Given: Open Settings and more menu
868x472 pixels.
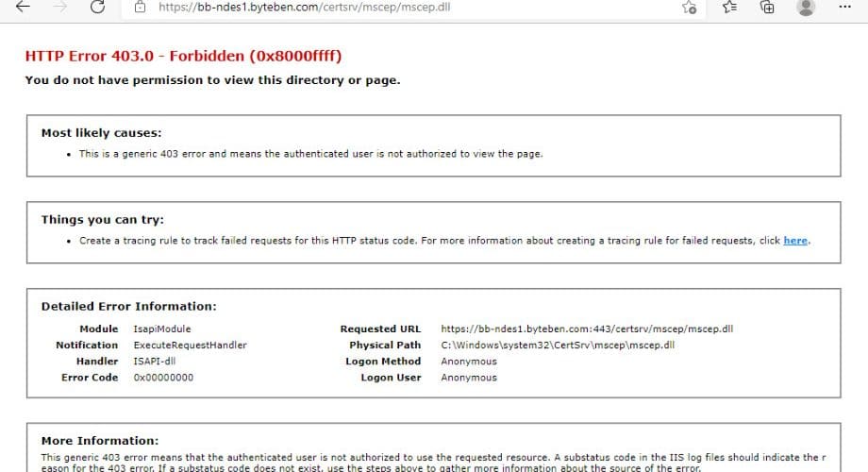Looking at the screenshot, I should pos(844,7).
